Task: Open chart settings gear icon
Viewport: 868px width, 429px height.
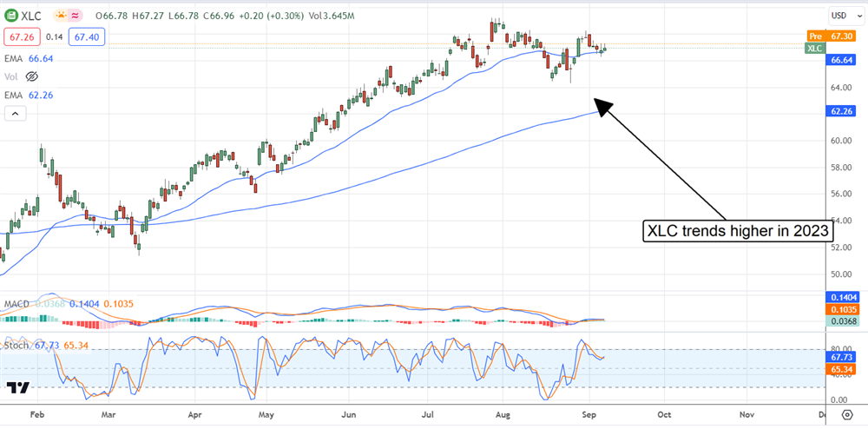Action: pos(847,414)
